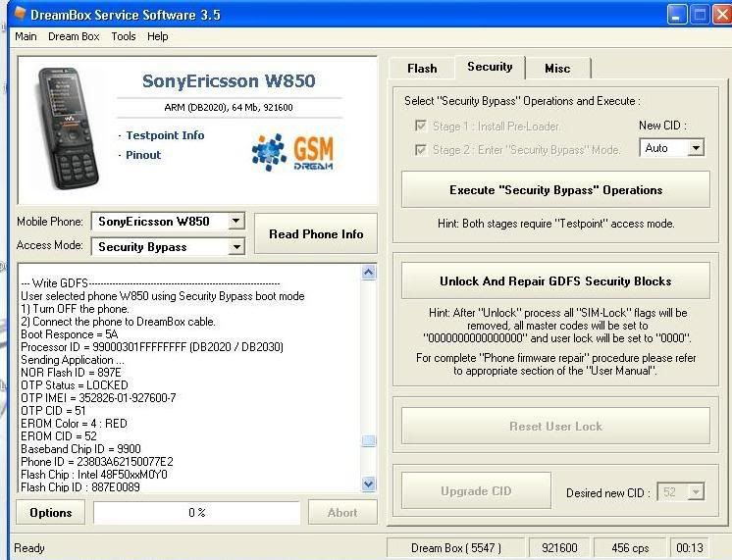Toggle Stage 2 Enter Security Bypass Mode checkbox

click(x=421, y=150)
